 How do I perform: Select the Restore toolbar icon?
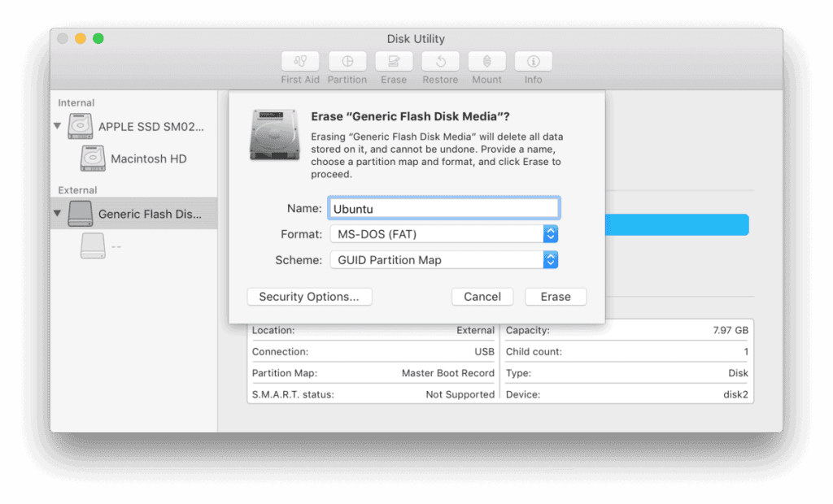pos(440,62)
